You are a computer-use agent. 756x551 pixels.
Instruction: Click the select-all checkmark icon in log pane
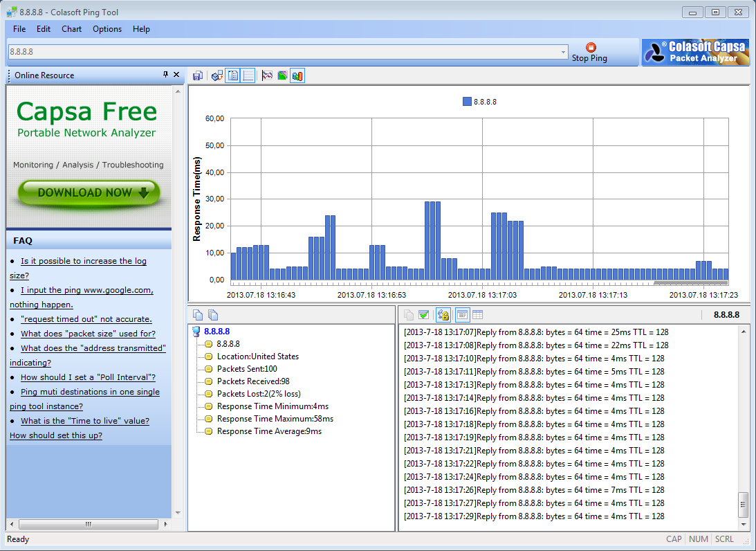coord(424,315)
